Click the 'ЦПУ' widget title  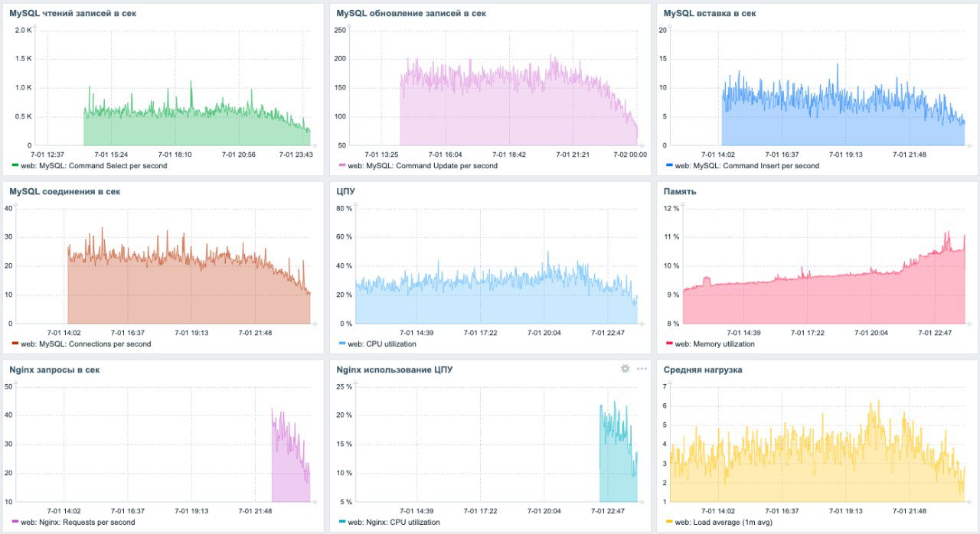point(347,191)
